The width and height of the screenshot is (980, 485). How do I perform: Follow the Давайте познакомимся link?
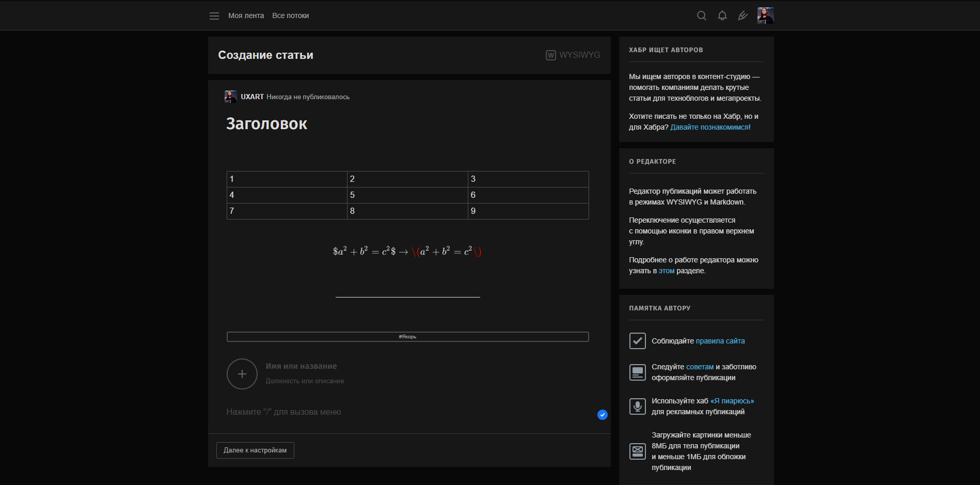710,127
